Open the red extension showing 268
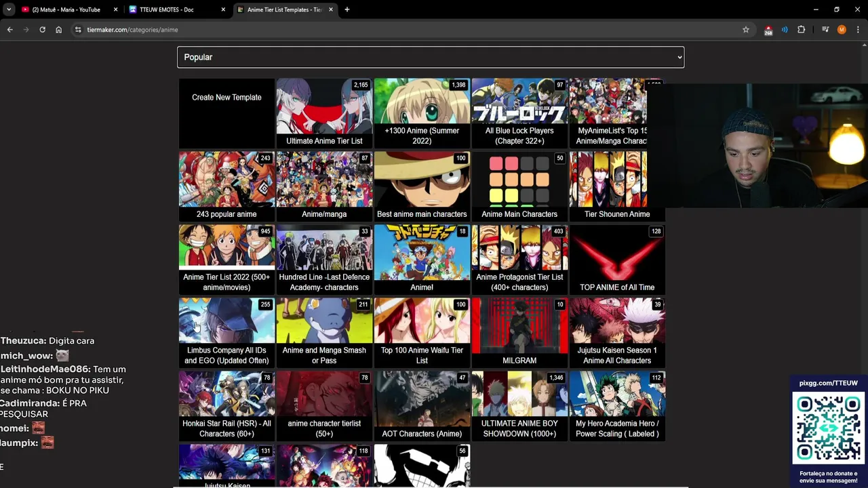868x488 pixels. (768, 30)
